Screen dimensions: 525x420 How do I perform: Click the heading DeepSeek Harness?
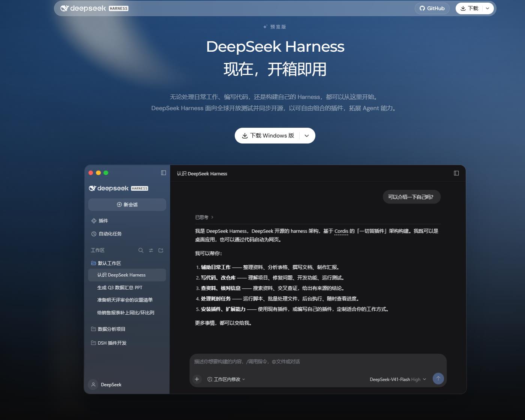pyautogui.click(x=275, y=47)
